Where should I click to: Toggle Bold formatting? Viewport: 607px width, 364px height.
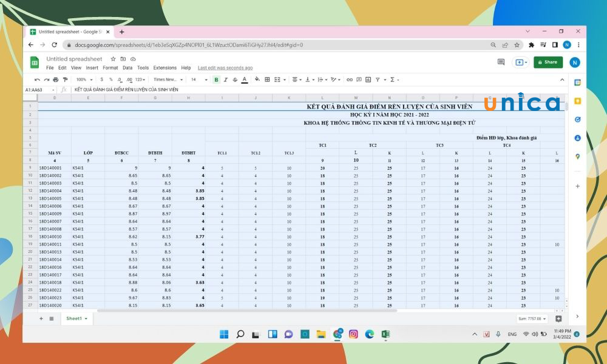(x=216, y=79)
